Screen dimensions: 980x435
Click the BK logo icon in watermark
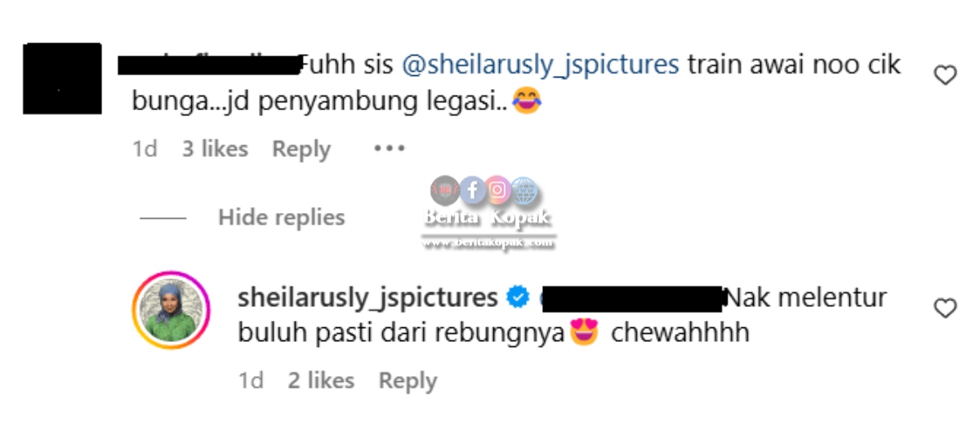(445, 190)
